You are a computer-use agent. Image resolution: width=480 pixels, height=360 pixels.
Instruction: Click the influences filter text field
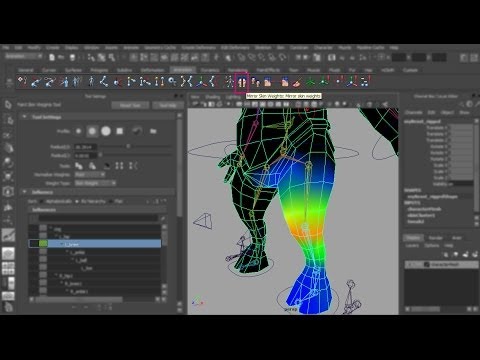pos(98,219)
